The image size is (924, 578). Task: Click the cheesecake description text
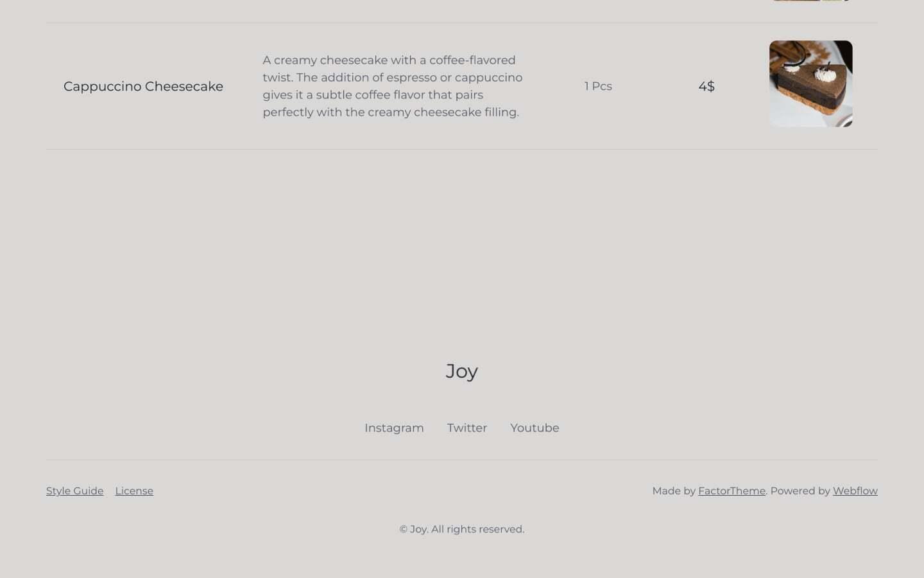click(391, 85)
